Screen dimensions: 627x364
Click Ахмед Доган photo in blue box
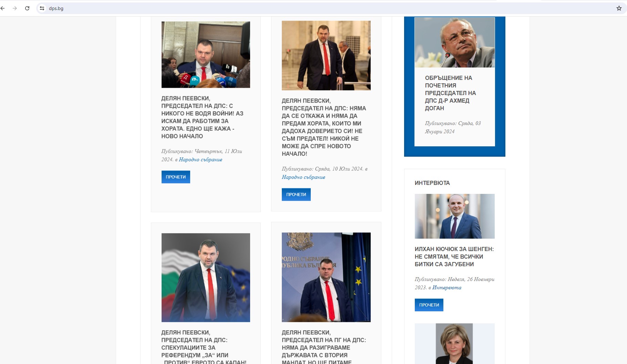(455, 42)
